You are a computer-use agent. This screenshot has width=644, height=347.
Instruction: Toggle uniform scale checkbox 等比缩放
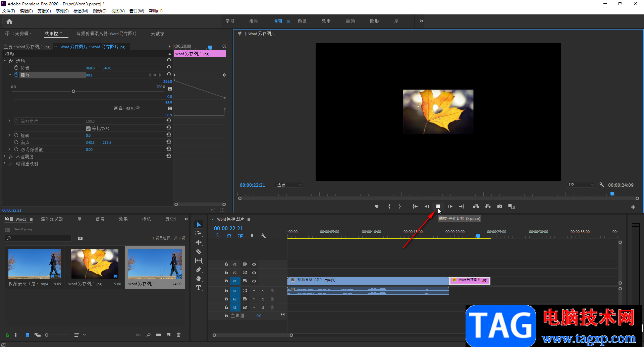88,129
